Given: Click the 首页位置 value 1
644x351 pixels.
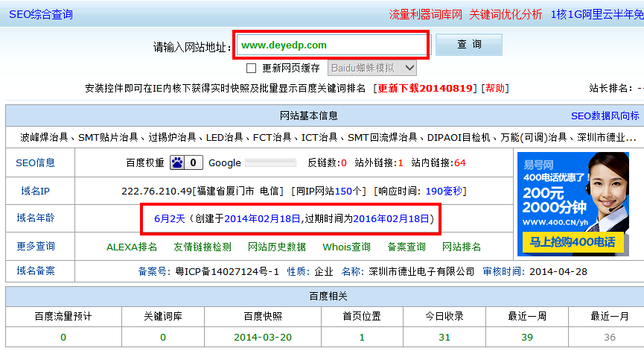Looking at the screenshot, I should [362, 338].
